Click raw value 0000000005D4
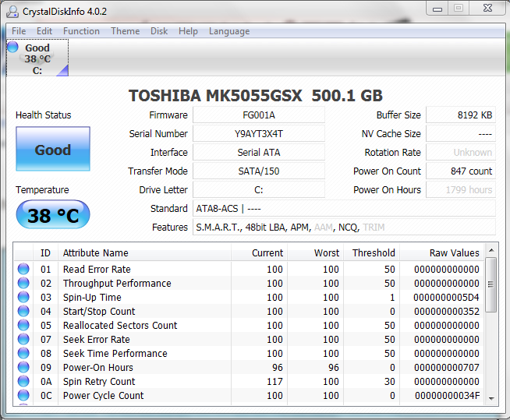The image size is (510, 420). coord(446,297)
